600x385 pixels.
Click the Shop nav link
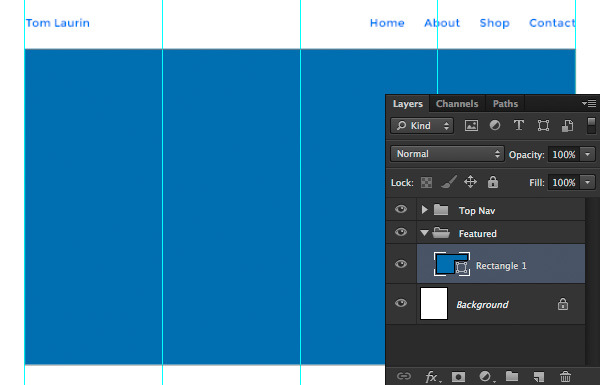pyautogui.click(x=494, y=23)
